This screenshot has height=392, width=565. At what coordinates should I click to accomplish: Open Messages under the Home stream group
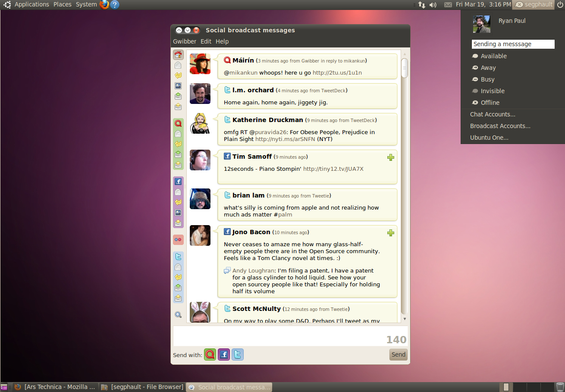click(178, 65)
